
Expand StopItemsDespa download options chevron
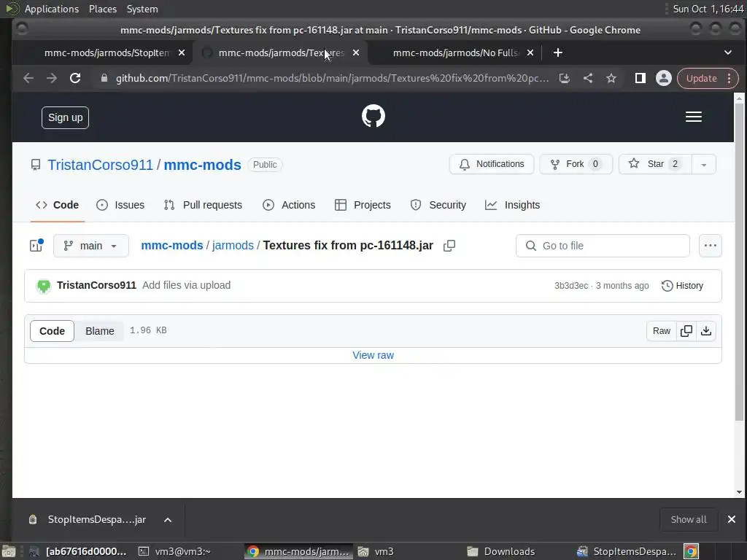click(168, 519)
